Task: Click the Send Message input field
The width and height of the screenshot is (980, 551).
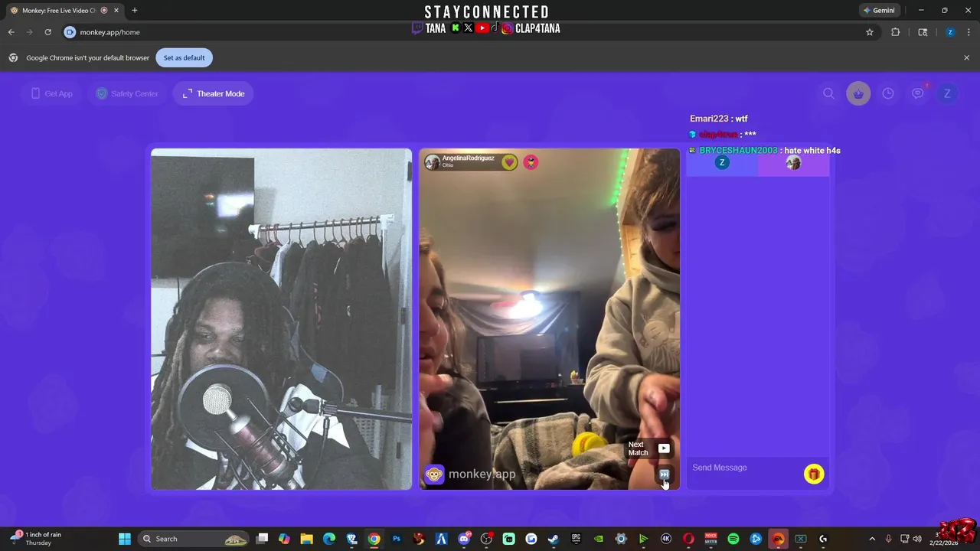Action: point(744,468)
